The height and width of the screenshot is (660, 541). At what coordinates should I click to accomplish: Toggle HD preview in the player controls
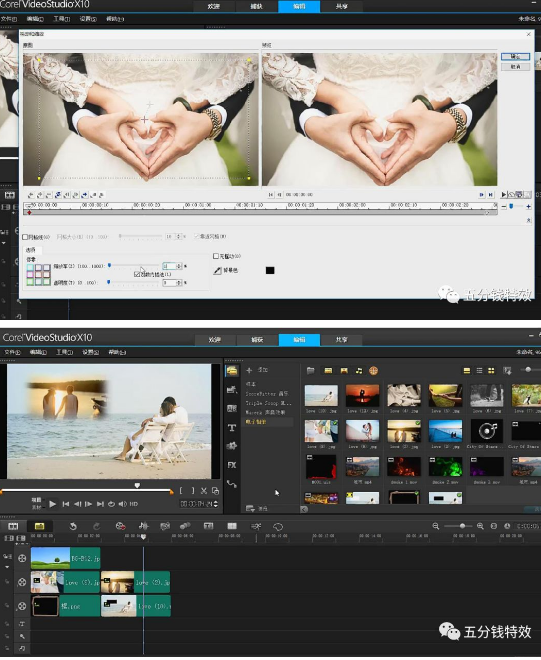pos(133,504)
